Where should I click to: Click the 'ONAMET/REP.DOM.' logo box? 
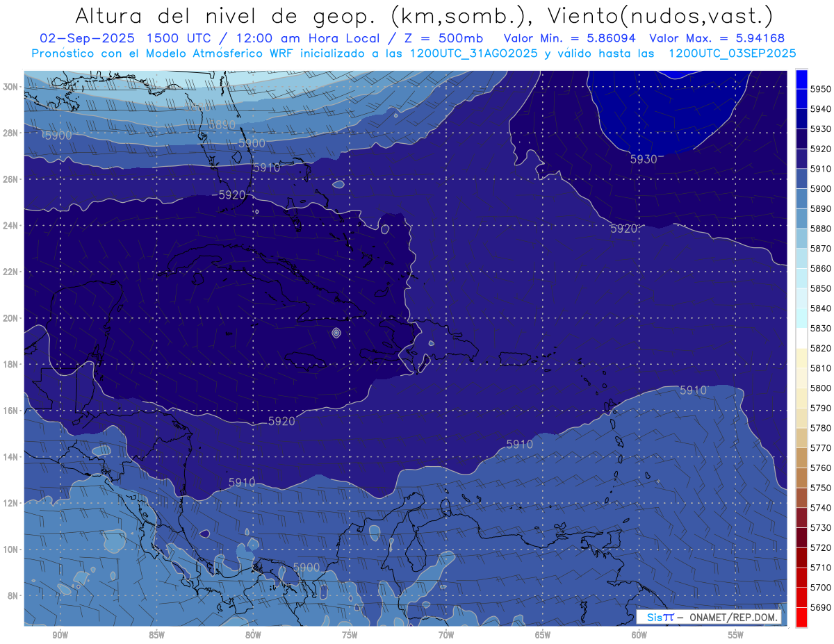click(x=709, y=617)
